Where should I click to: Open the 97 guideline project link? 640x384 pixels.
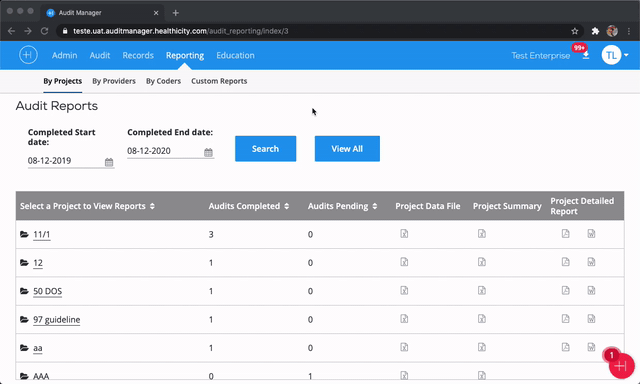(56, 319)
